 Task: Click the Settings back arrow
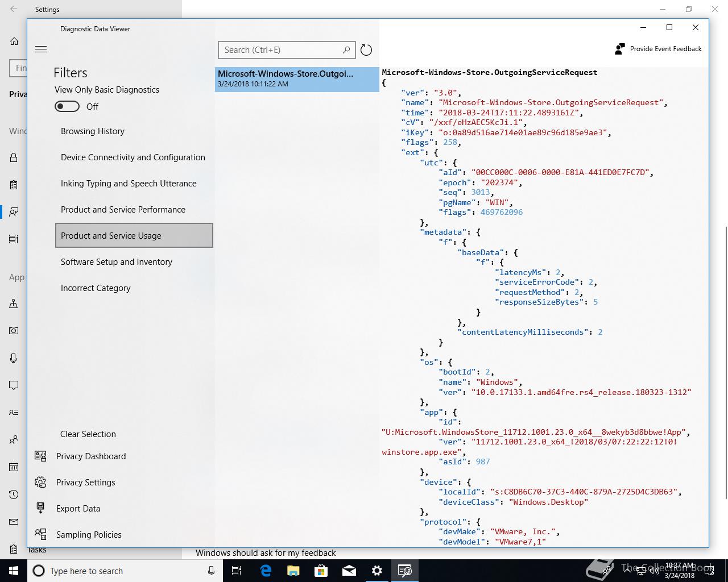point(14,9)
